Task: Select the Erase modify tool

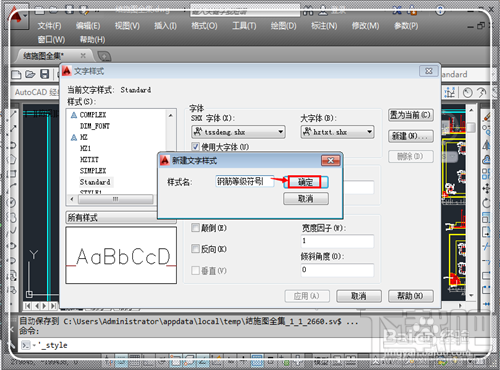Action: [x=486, y=116]
